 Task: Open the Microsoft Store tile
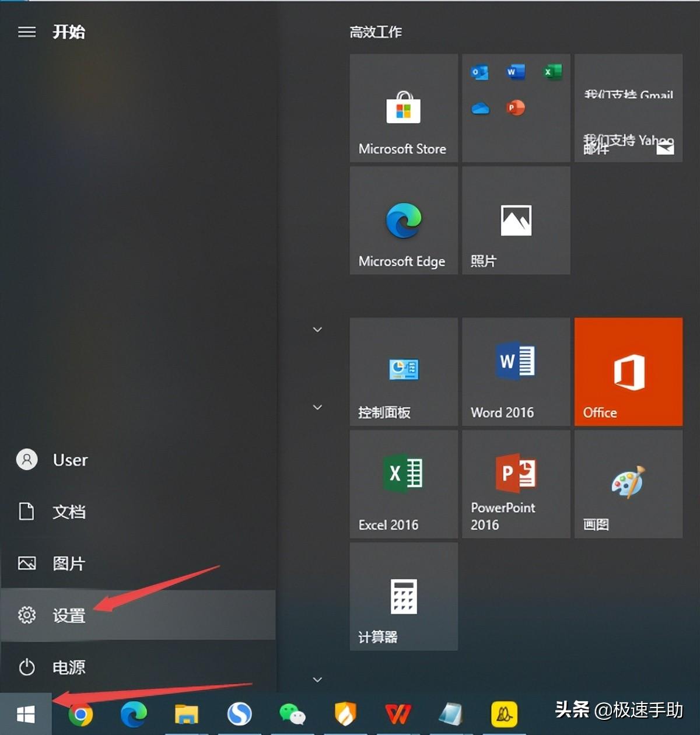(404, 108)
